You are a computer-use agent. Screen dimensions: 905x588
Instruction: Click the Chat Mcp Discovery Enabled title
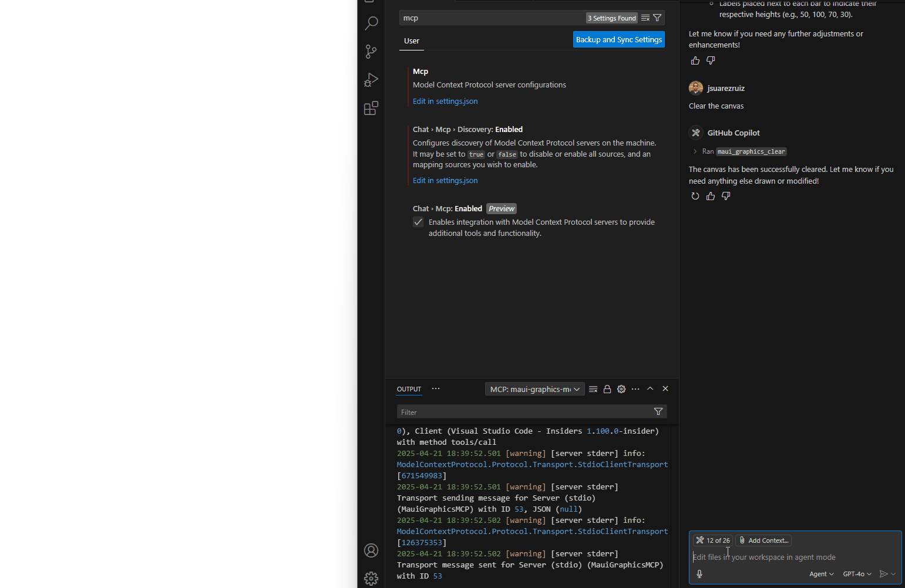tap(467, 129)
